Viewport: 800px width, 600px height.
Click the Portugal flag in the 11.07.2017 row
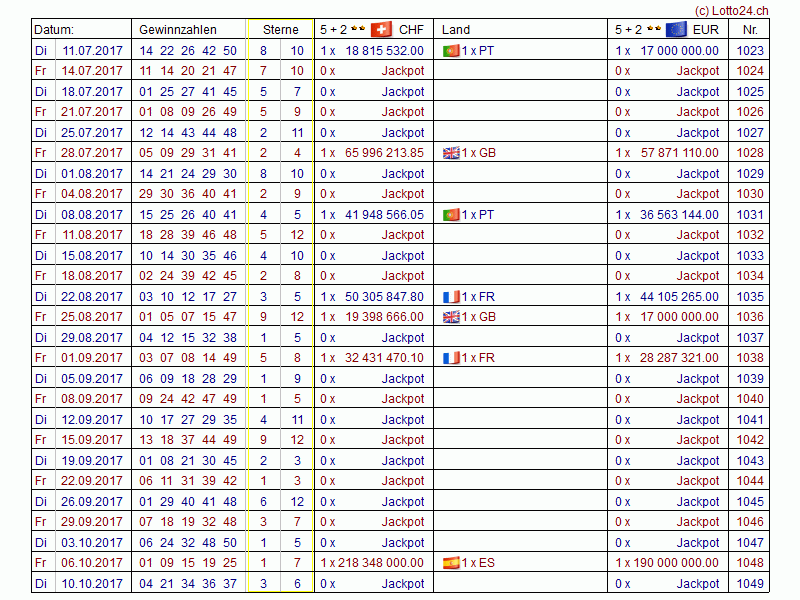(451, 50)
